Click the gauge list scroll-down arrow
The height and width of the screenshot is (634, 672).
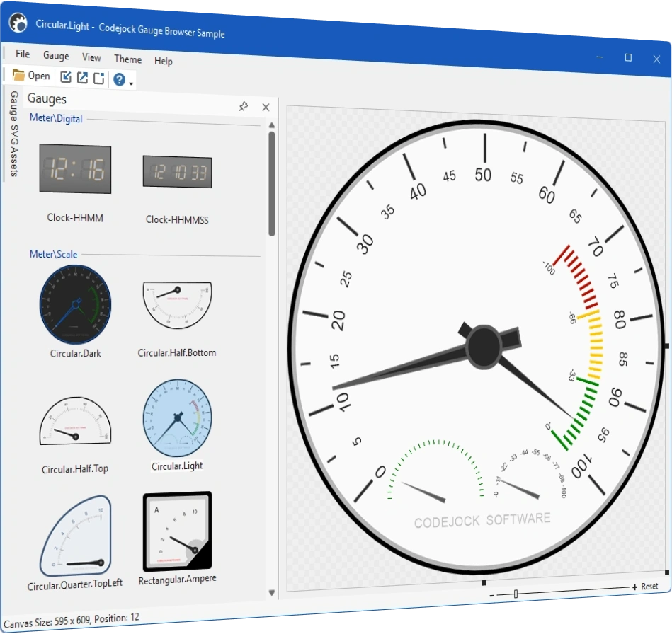[x=272, y=593]
